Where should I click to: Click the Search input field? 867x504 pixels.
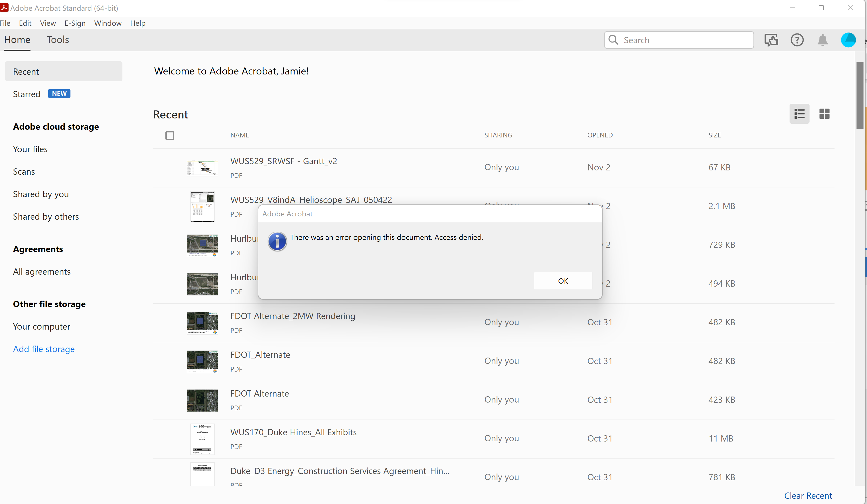click(x=679, y=40)
